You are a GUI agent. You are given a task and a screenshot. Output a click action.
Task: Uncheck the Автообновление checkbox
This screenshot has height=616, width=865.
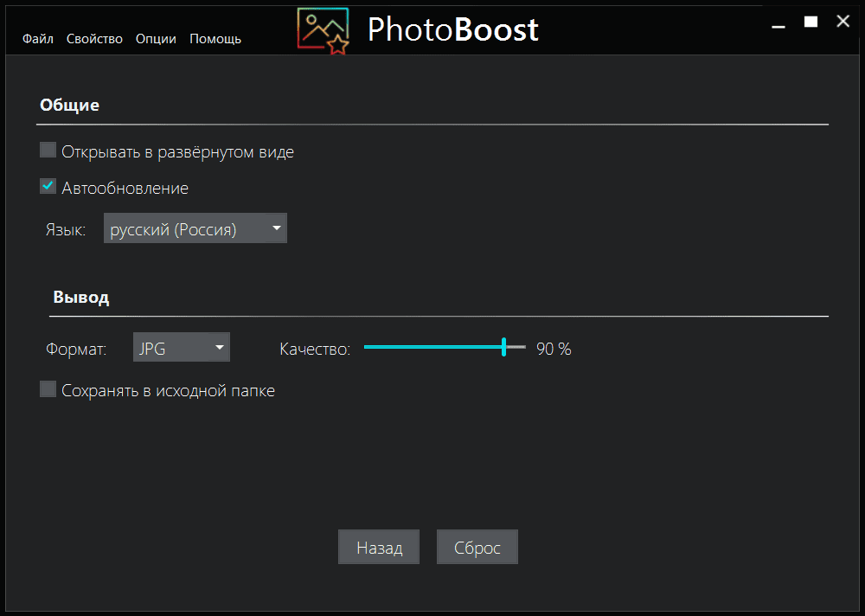coord(48,187)
